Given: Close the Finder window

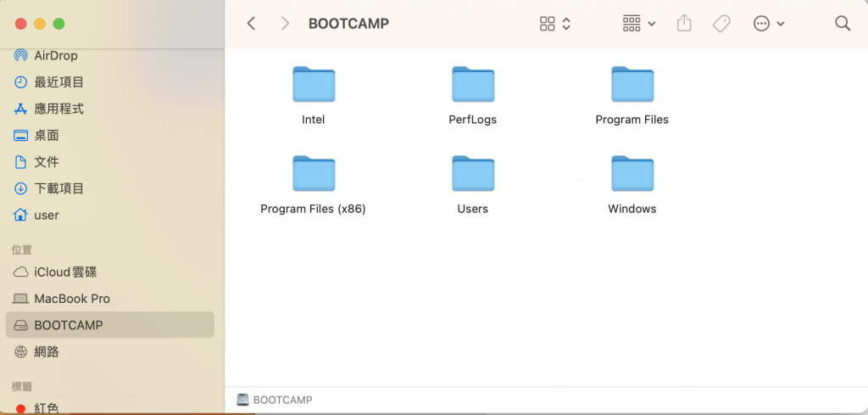Looking at the screenshot, I should 21,24.
